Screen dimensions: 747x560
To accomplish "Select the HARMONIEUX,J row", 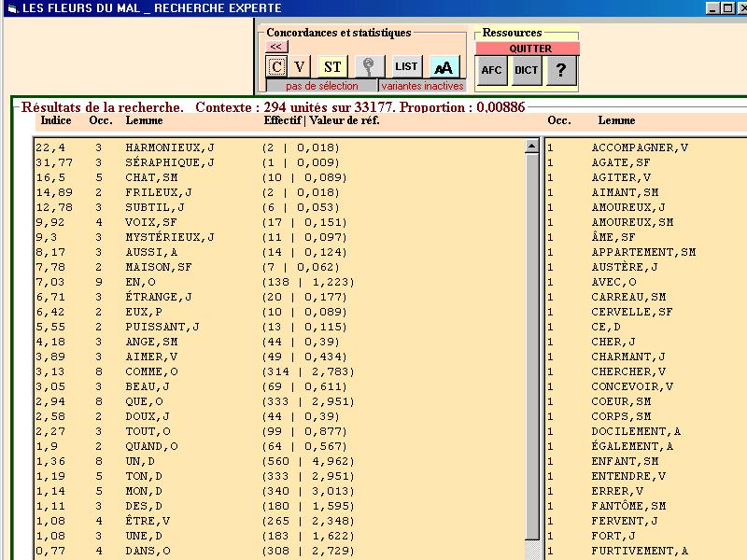I will click(x=278, y=147).
